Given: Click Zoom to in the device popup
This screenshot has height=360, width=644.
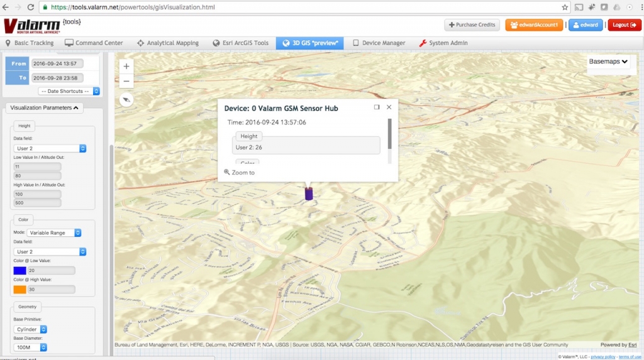Looking at the screenshot, I should tap(243, 172).
